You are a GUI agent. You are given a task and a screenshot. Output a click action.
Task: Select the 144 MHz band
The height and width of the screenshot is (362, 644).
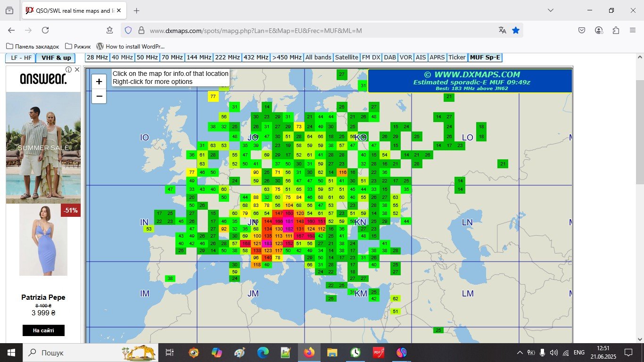click(199, 58)
